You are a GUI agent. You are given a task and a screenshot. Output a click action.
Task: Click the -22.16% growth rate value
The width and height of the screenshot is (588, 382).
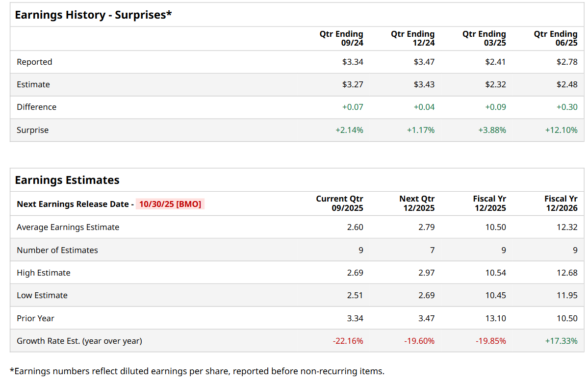(x=348, y=341)
